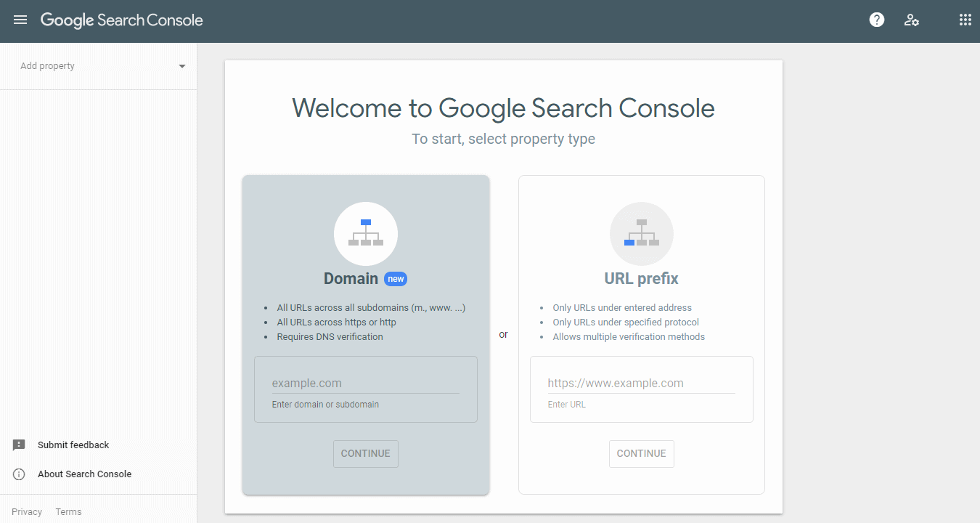This screenshot has width=980, height=523.
Task: Click the Google Search Console logo
Action: point(122,20)
